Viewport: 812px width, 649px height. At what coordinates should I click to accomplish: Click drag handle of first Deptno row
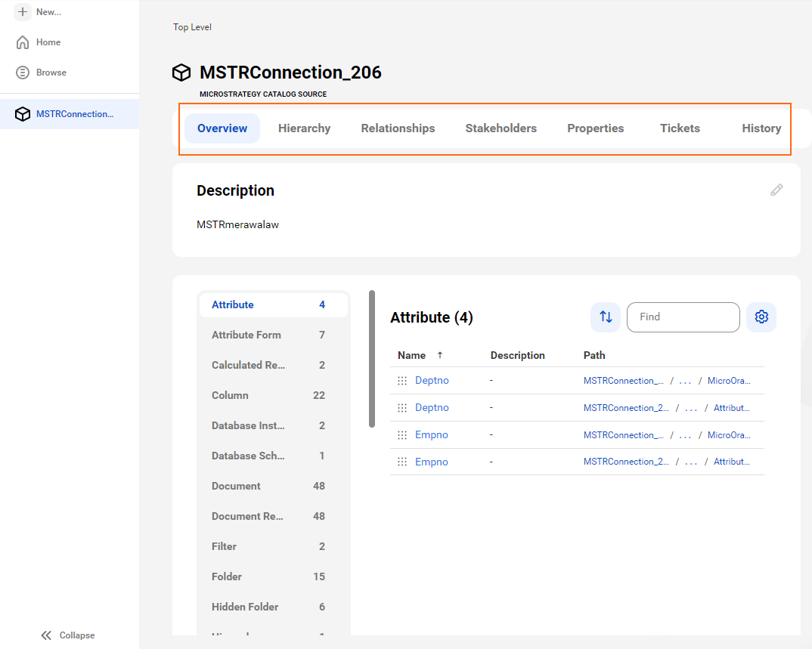[402, 380]
